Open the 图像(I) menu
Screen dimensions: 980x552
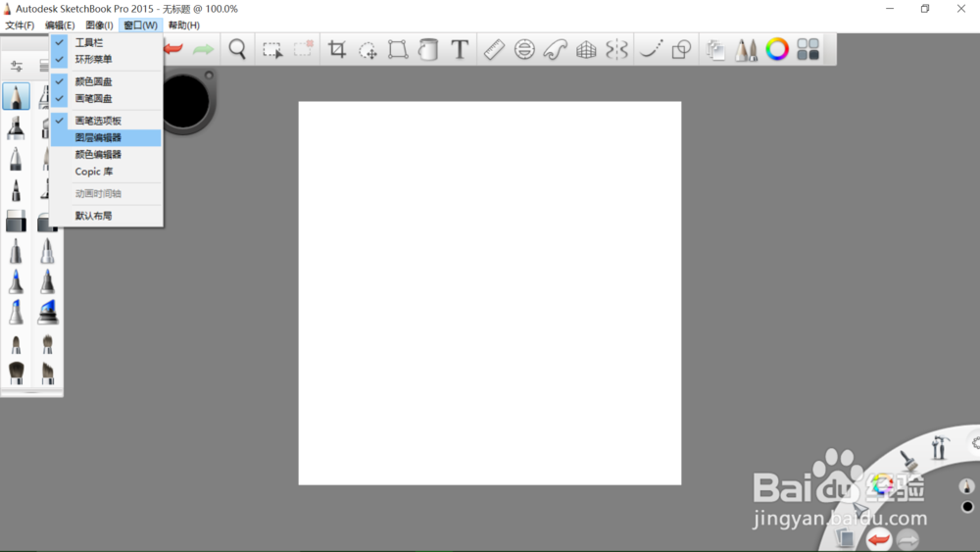99,25
